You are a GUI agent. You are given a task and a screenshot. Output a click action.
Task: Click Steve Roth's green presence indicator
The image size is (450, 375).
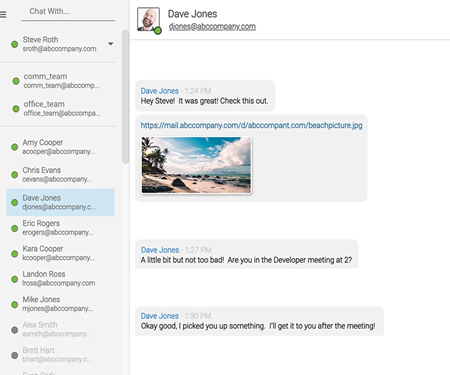coord(14,44)
